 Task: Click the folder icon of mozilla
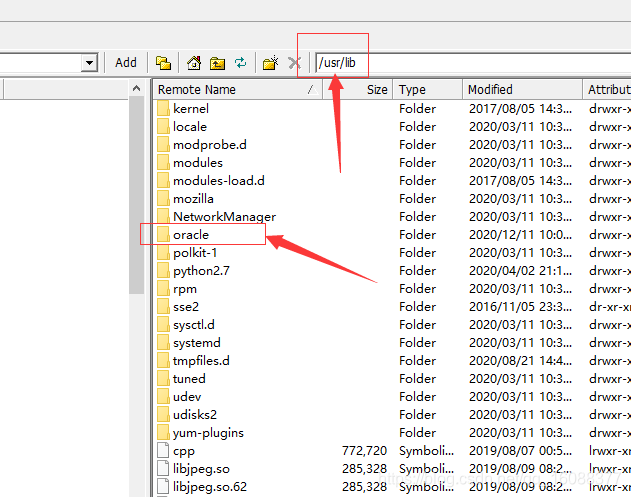pos(163,199)
